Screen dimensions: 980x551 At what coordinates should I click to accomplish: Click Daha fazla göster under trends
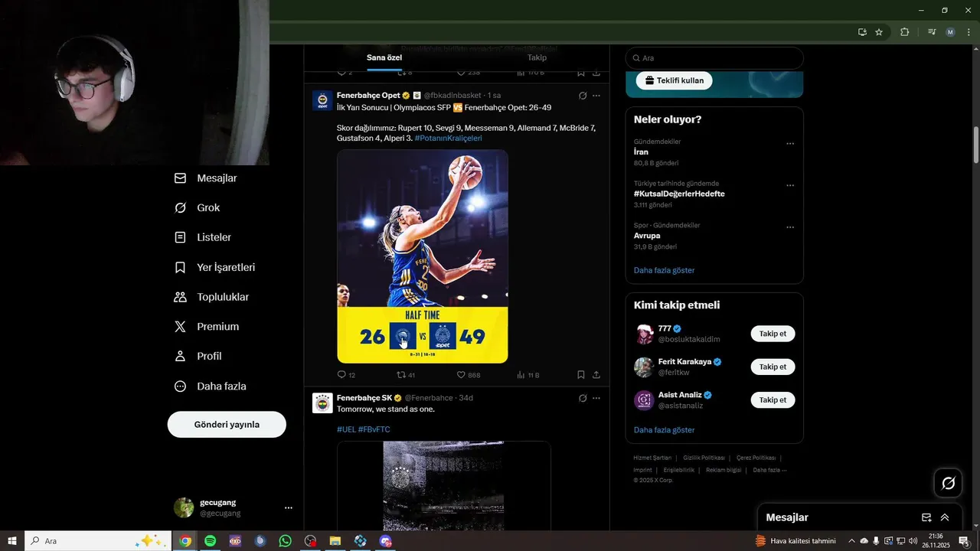click(664, 270)
